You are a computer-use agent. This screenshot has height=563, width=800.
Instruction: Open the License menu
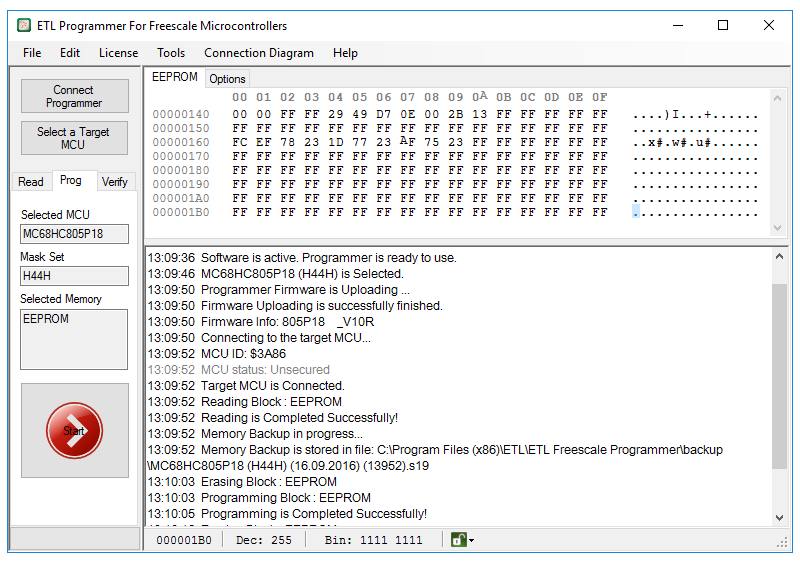[x=119, y=53]
